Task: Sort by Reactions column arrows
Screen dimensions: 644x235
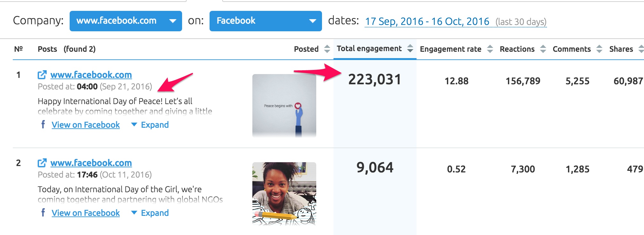Action: coord(543,49)
